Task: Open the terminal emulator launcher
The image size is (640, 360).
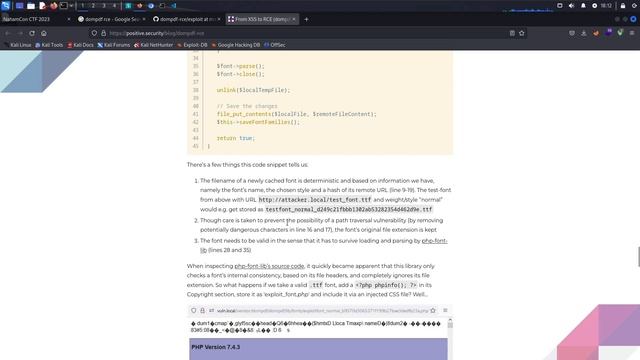Action: [x=64, y=6]
